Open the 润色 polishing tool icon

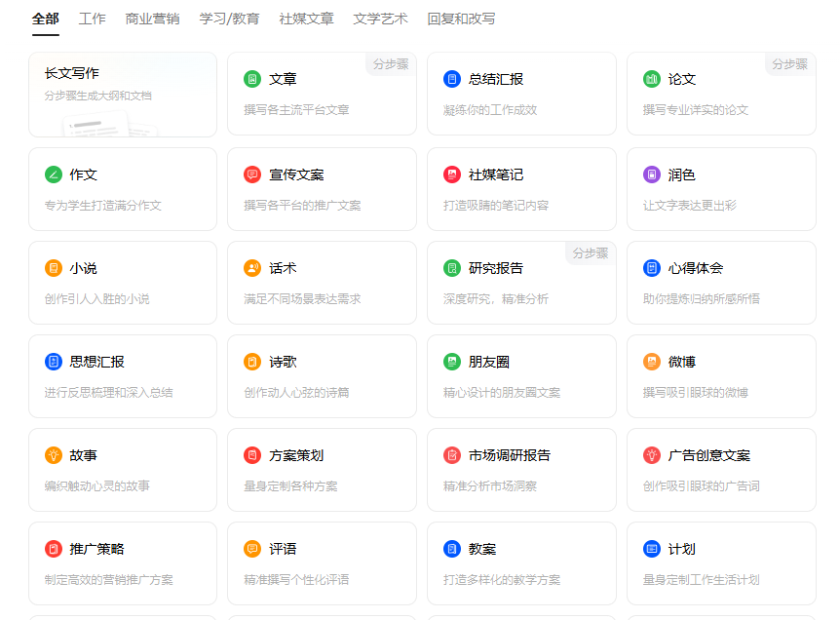point(651,173)
